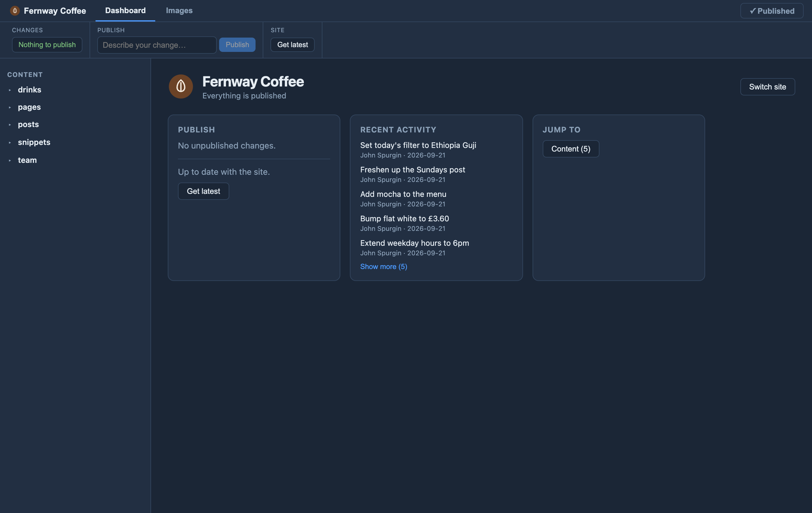Click the Jump To card heading
812x513 pixels.
coord(562,130)
